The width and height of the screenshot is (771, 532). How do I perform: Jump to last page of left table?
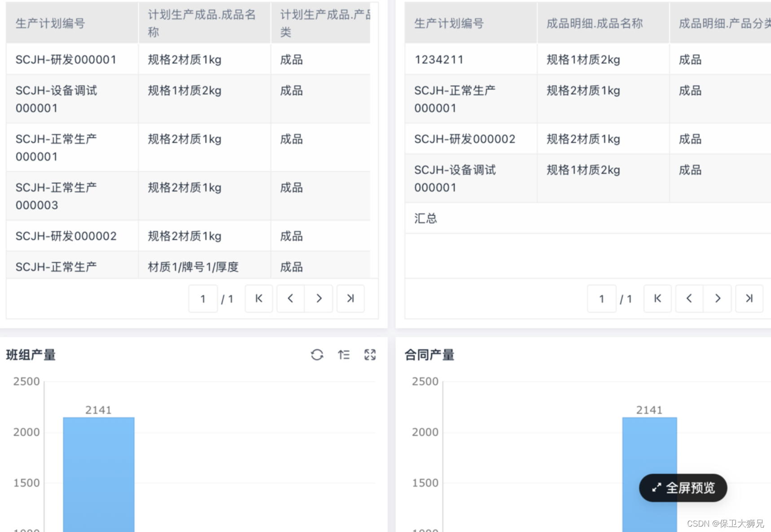tap(350, 298)
